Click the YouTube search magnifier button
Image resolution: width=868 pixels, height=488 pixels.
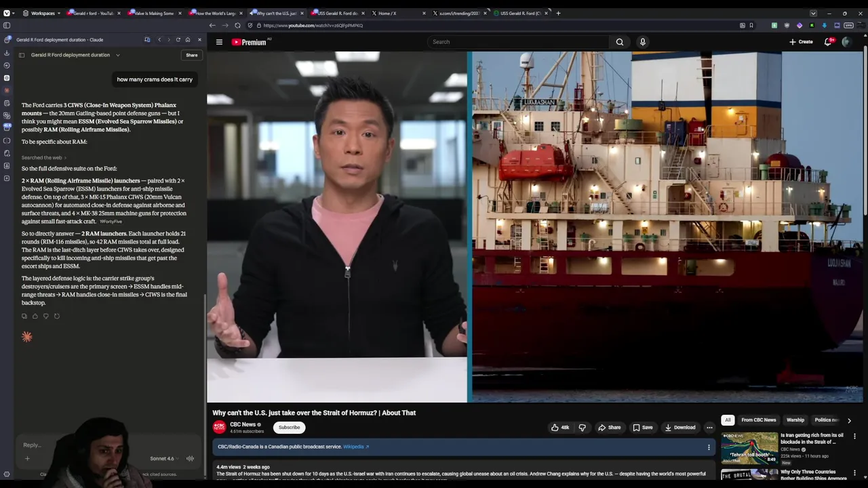coord(620,42)
